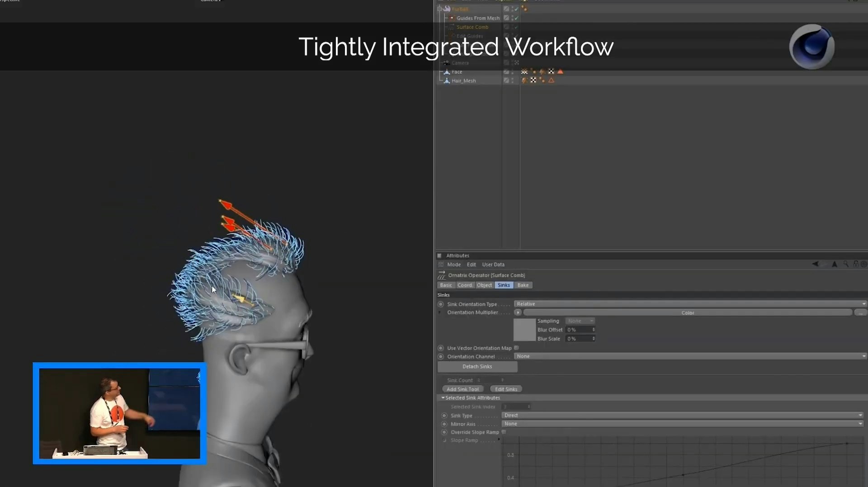Switch to the Bake tab

(x=523, y=285)
